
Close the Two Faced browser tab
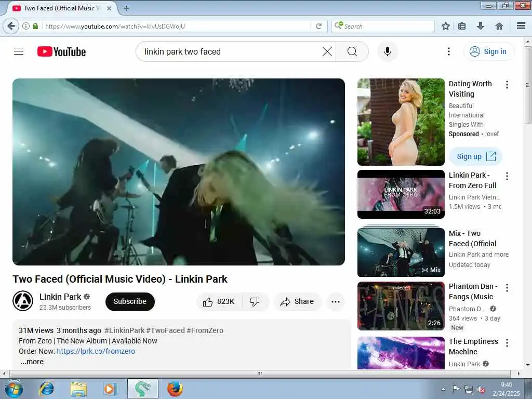pos(109,8)
